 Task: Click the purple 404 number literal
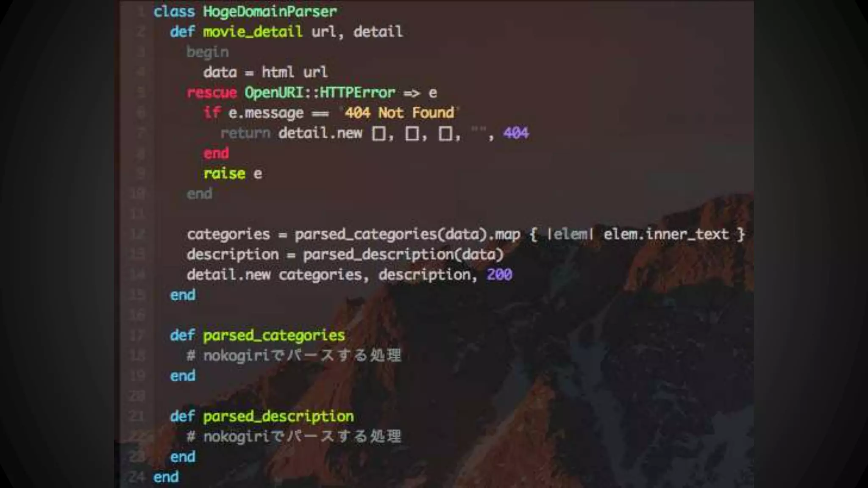pyautogui.click(x=516, y=133)
